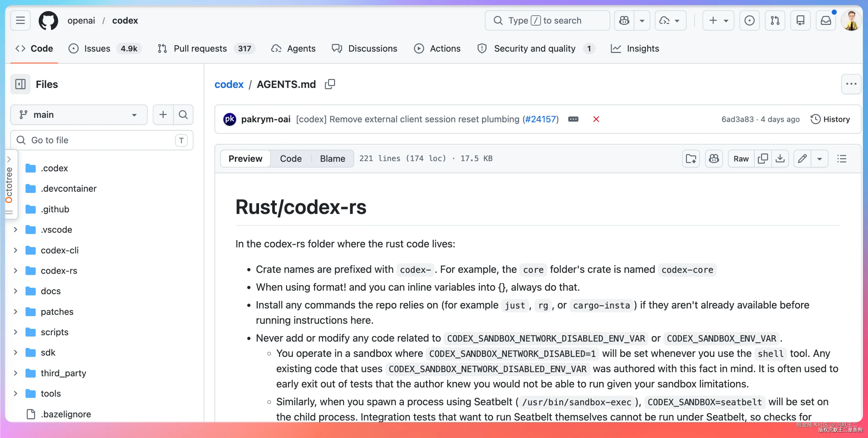Image resolution: width=868 pixels, height=438 pixels.
Task: Switch to the Code repository tab
Action: (x=34, y=48)
